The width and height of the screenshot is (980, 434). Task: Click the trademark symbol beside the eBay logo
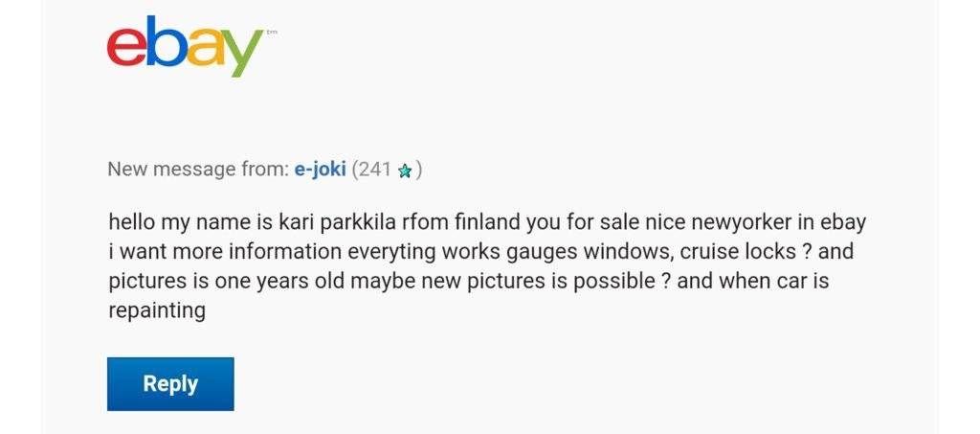[272, 33]
